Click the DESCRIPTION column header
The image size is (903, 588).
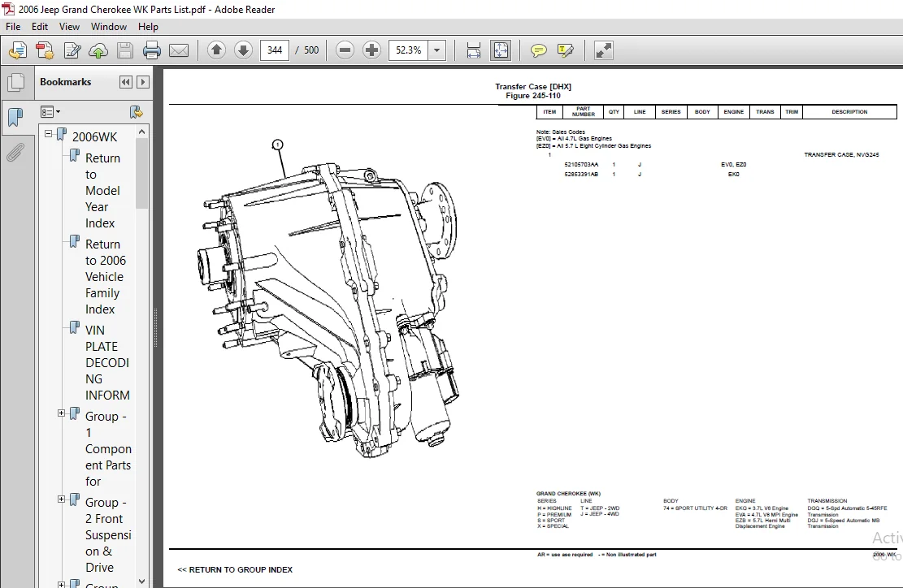tap(849, 111)
